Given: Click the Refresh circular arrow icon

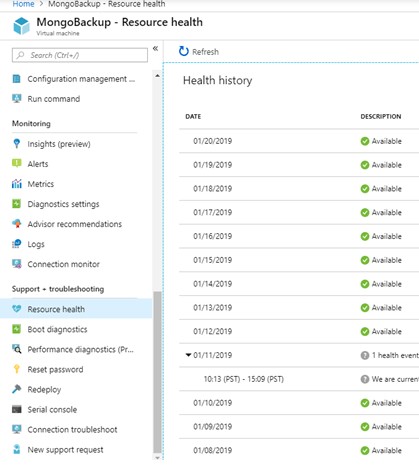Looking at the screenshot, I should coord(184,51).
